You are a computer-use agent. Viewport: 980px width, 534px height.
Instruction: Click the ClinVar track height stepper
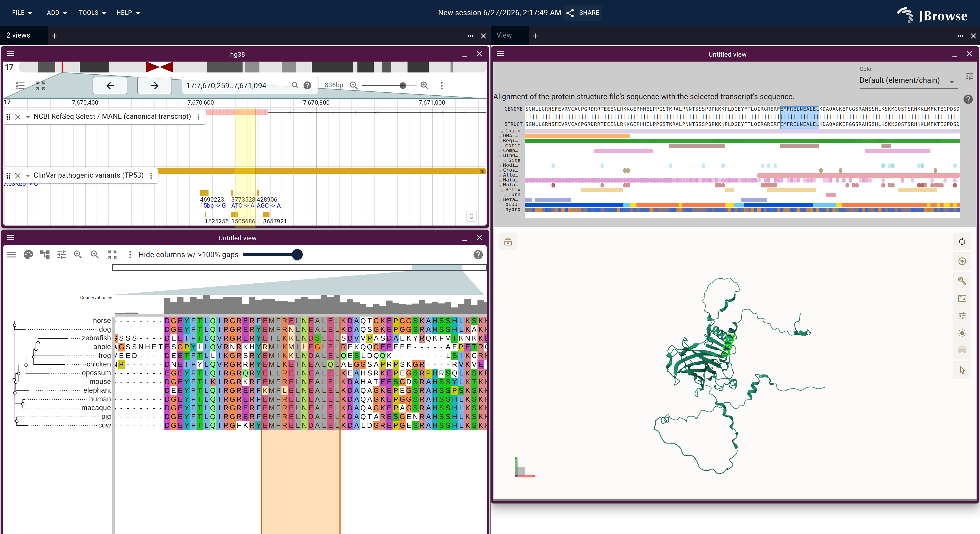coord(471,216)
